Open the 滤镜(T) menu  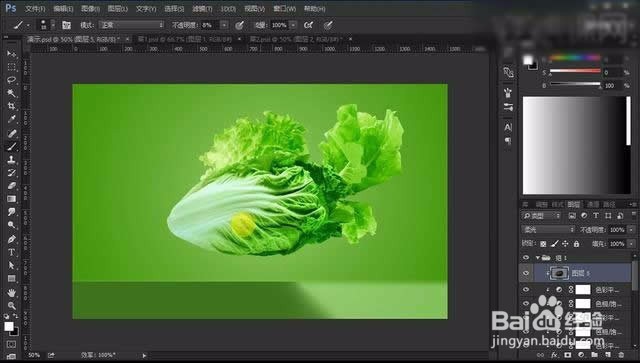(x=202, y=8)
